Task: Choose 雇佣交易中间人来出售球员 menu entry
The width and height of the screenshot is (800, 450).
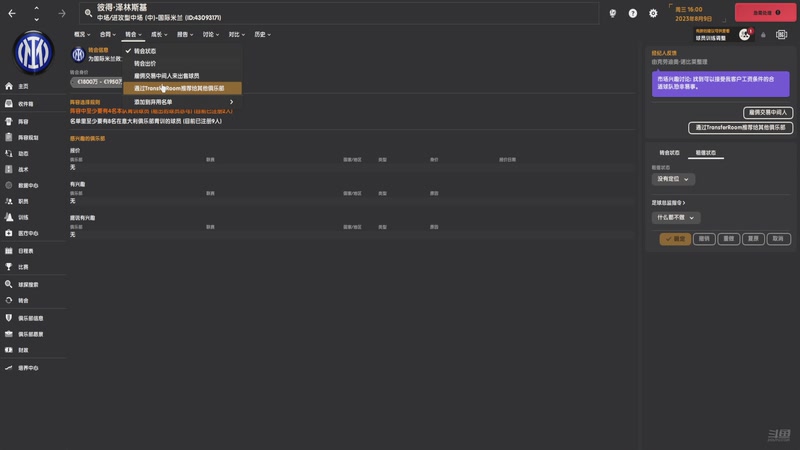Action: (182, 76)
